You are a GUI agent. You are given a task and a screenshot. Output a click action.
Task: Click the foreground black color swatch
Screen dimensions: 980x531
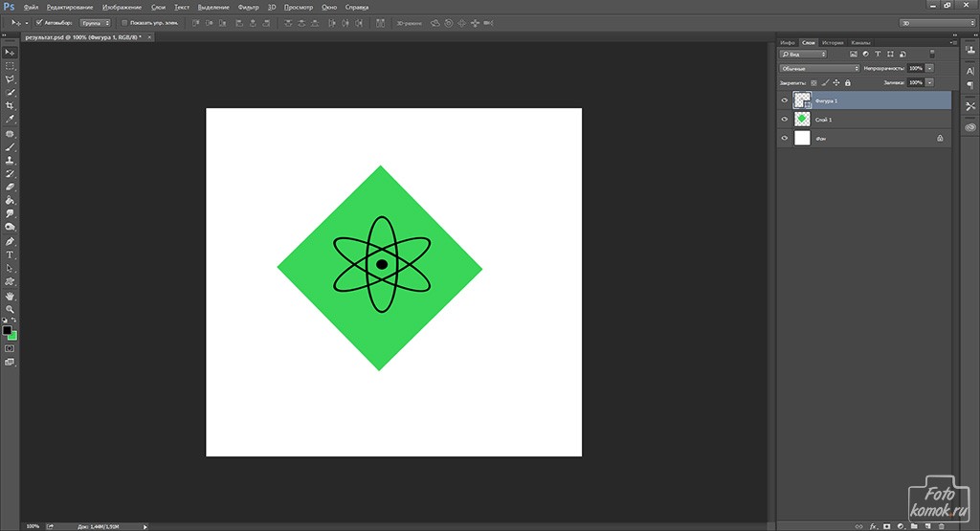pos(7,330)
